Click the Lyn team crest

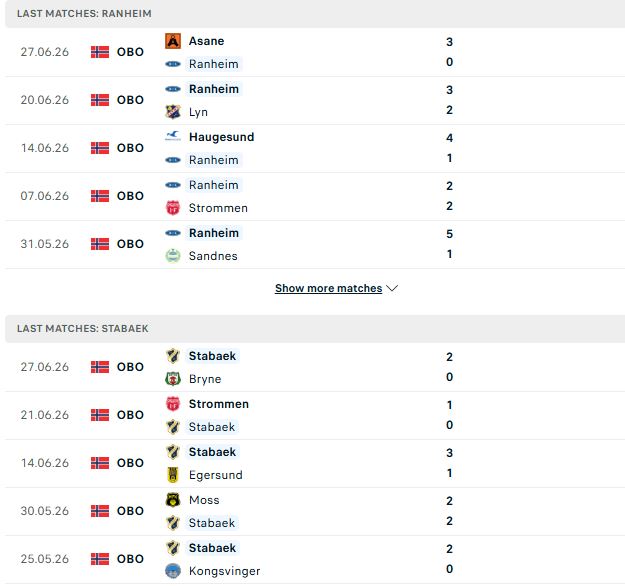pos(173,112)
